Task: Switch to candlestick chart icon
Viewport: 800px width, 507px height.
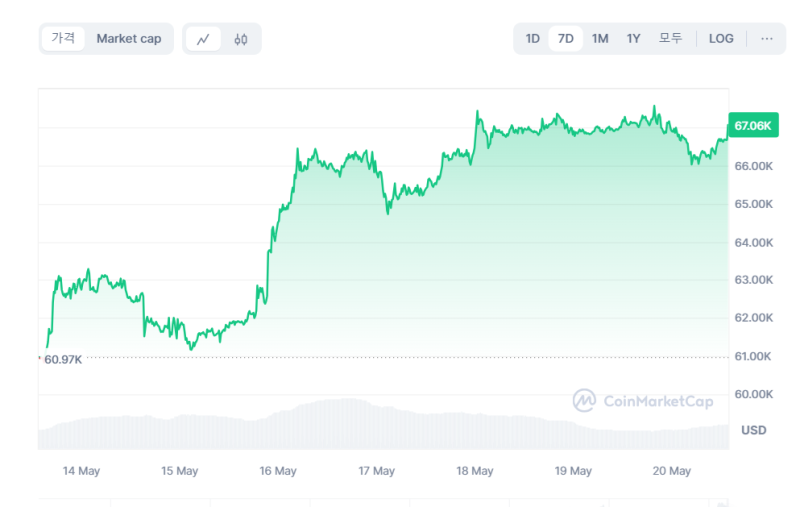Action: 240,39
